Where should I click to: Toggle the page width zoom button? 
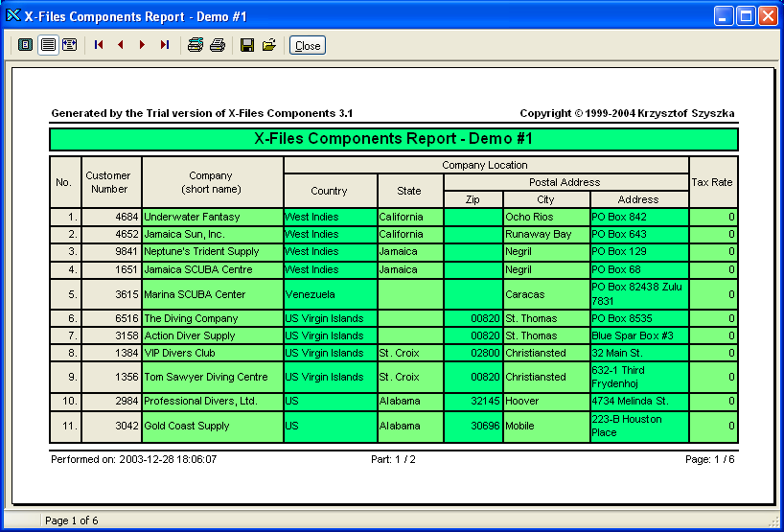69,45
